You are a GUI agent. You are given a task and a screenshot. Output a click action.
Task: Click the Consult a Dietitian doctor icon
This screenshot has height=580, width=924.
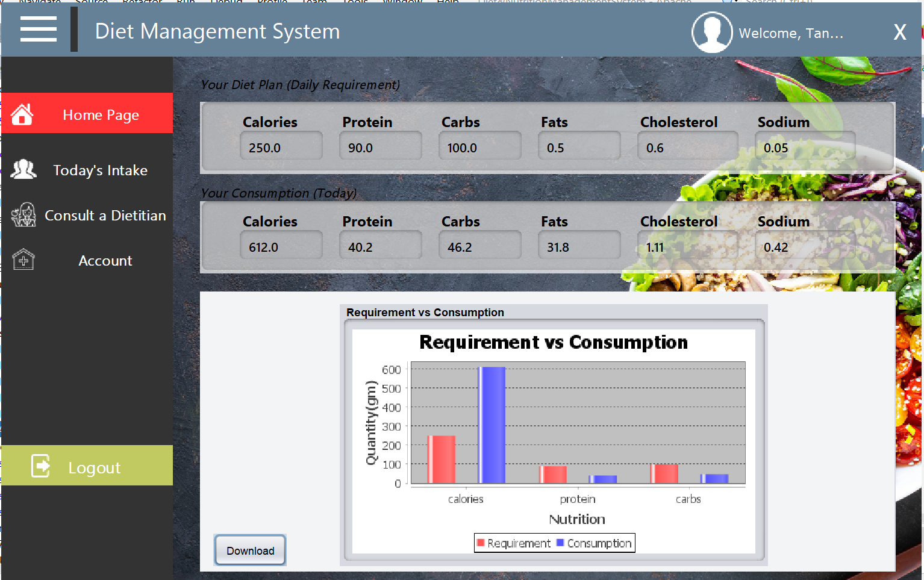point(23,214)
